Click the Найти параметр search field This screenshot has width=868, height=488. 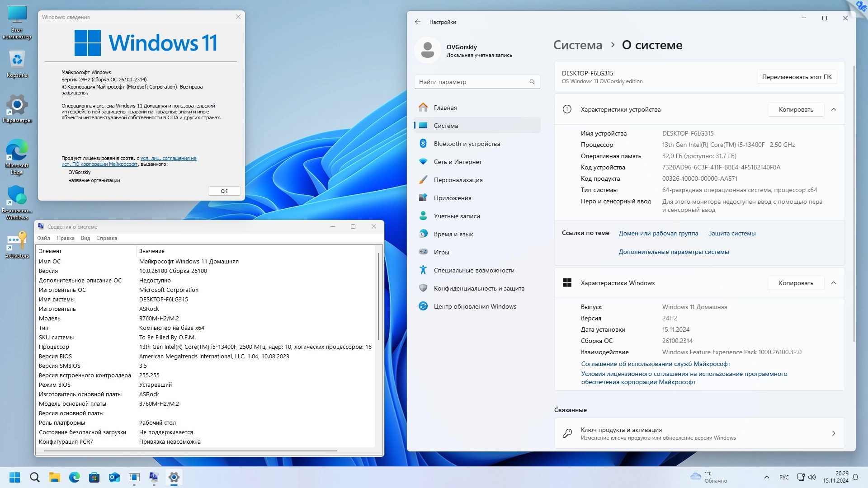(472, 82)
